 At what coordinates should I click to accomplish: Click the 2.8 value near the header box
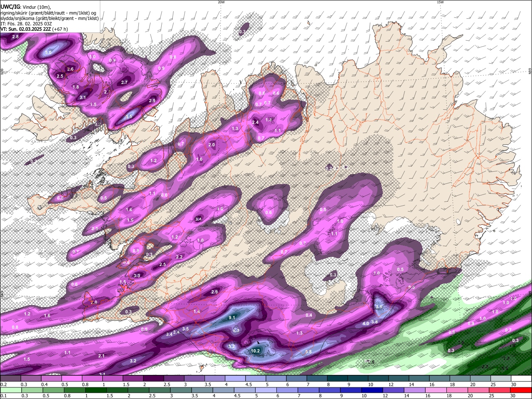tap(15, 37)
